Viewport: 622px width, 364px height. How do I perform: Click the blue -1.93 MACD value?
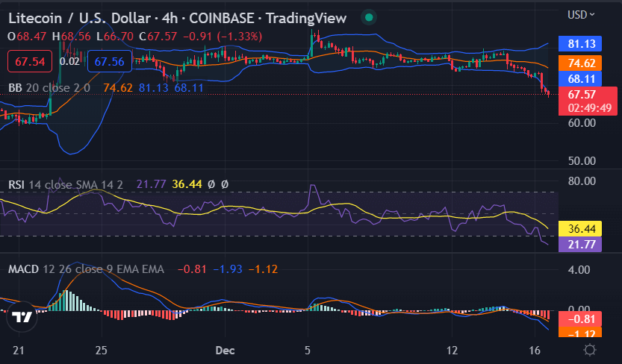point(228,269)
